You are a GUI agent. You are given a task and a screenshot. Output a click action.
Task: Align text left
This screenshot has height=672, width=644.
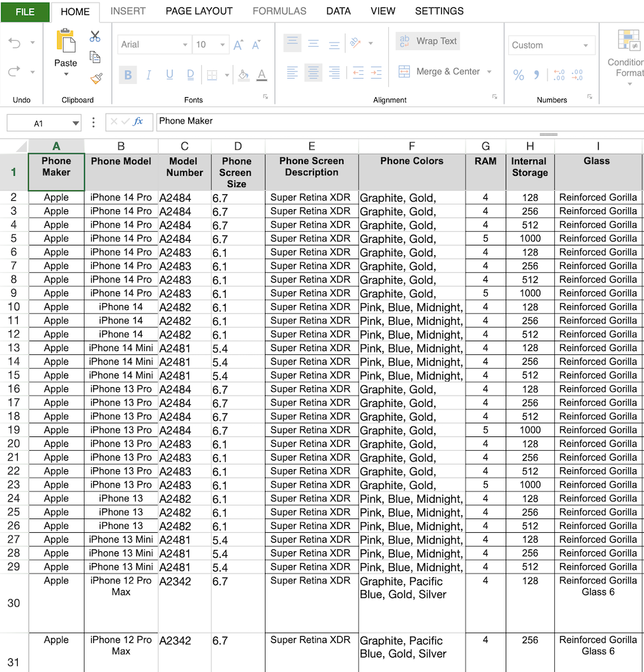(292, 72)
